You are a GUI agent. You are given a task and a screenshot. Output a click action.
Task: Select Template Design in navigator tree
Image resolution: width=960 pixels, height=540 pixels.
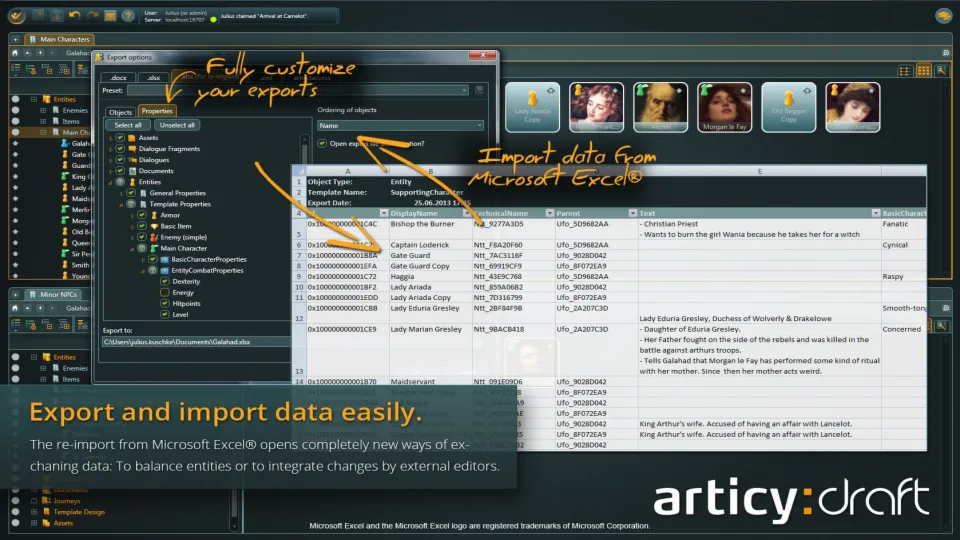pyautogui.click(x=78, y=512)
